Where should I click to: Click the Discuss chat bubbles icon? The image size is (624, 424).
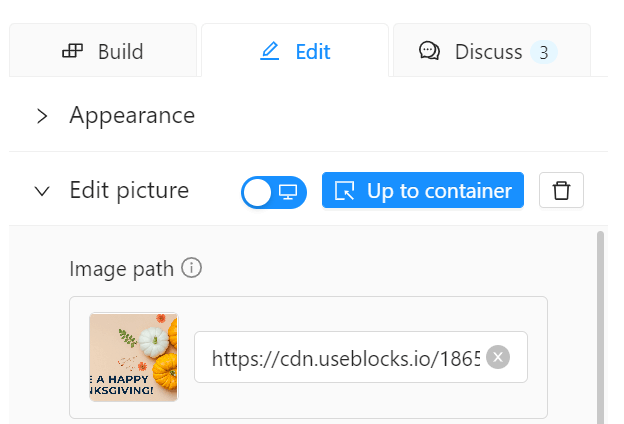coord(429,51)
